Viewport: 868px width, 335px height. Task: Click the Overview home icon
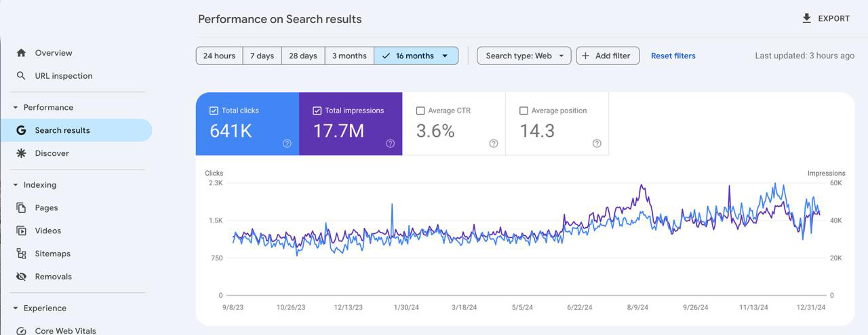pyautogui.click(x=21, y=53)
